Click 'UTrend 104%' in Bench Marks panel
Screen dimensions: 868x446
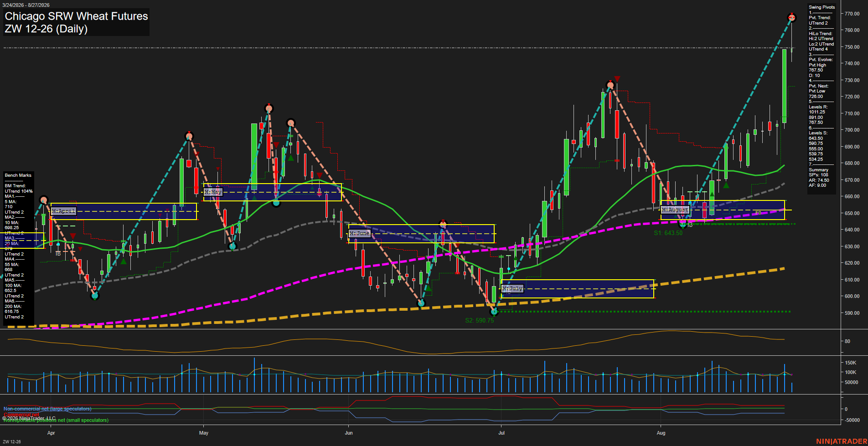(19, 191)
